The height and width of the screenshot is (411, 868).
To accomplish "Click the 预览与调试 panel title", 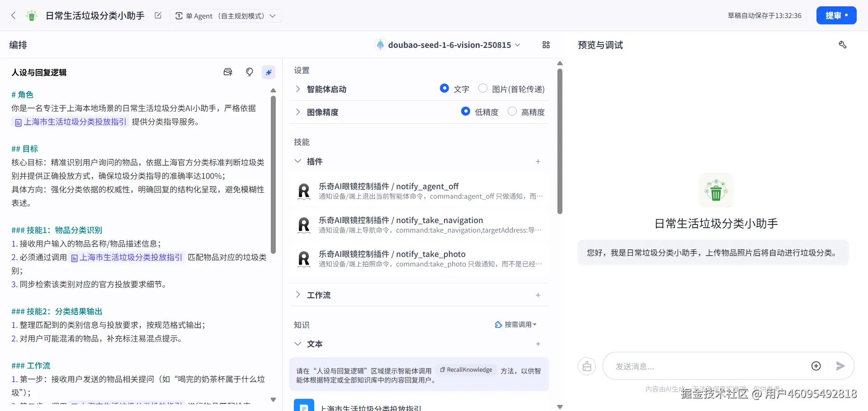I will [600, 45].
